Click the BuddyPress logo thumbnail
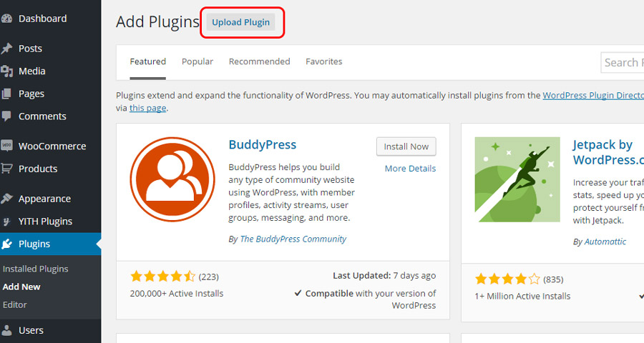 [x=172, y=179]
